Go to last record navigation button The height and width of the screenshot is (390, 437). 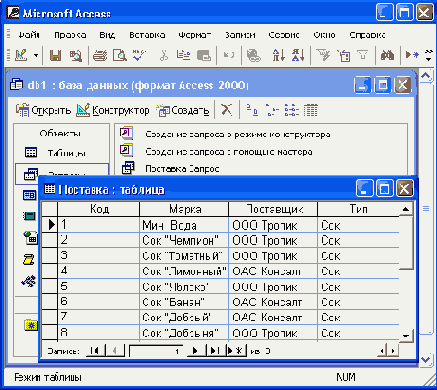tap(215, 351)
